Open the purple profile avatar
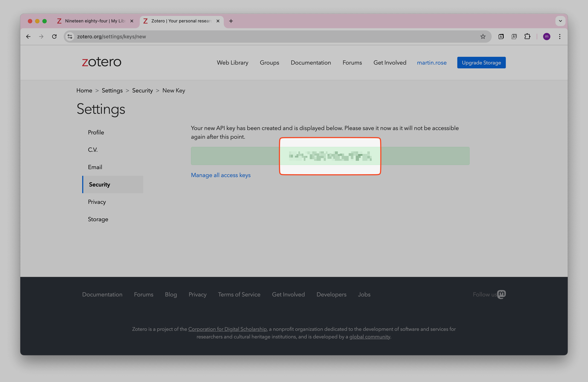The height and width of the screenshot is (382, 588). 547,37
